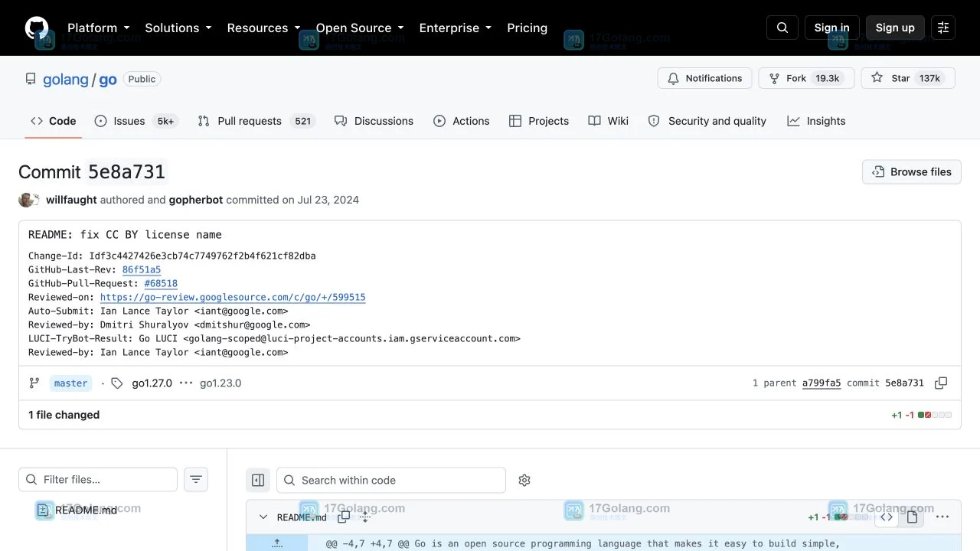Image resolution: width=980 pixels, height=551 pixels.
Task: Focus the Filter files input
Action: [x=98, y=479]
